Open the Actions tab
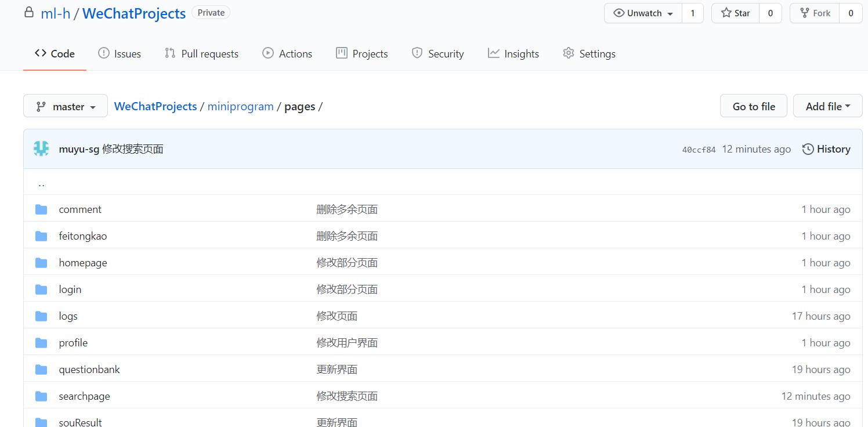This screenshot has width=868, height=427. (x=287, y=53)
